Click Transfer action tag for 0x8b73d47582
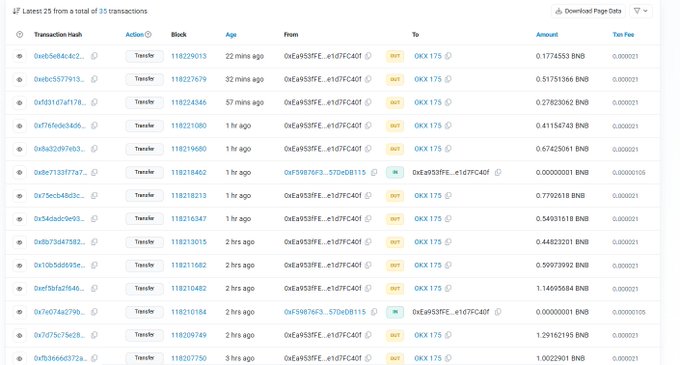Viewport: 680px width, 365px height. point(144,242)
